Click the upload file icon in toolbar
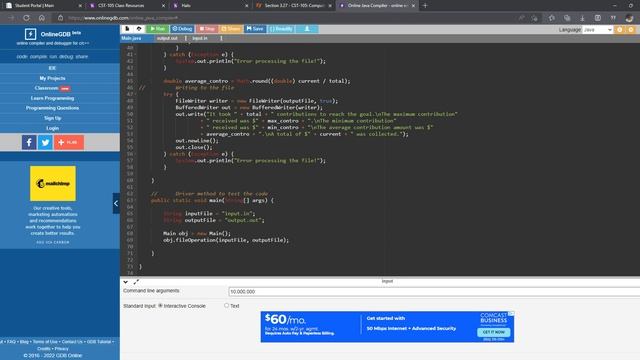Screen dimensions: 640x360 (139, 29)
